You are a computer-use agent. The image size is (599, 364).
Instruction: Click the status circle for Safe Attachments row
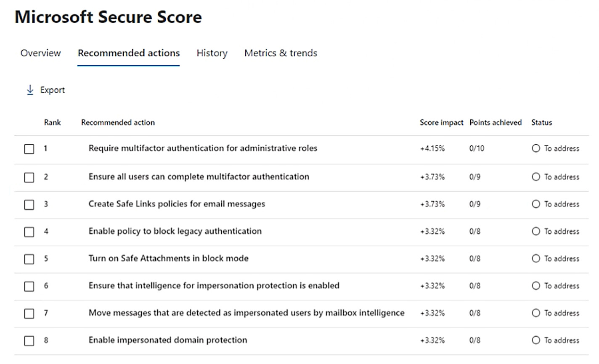tap(536, 258)
